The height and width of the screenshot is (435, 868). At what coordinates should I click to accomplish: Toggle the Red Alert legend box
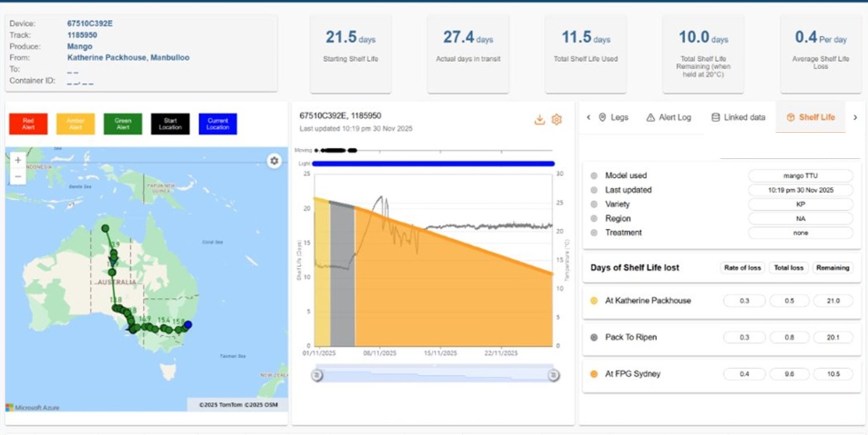pyautogui.click(x=28, y=124)
